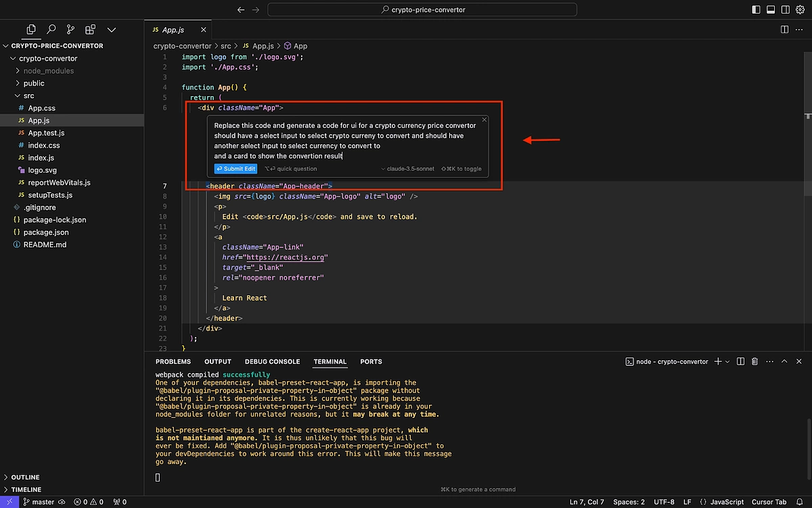This screenshot has height=508, width=812.
Task: Expand the OUTLINE section
Action: (x=25, y=477)
